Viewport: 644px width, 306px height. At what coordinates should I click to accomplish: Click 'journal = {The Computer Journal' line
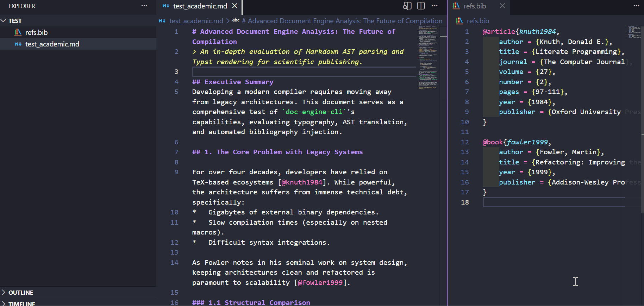562,62
